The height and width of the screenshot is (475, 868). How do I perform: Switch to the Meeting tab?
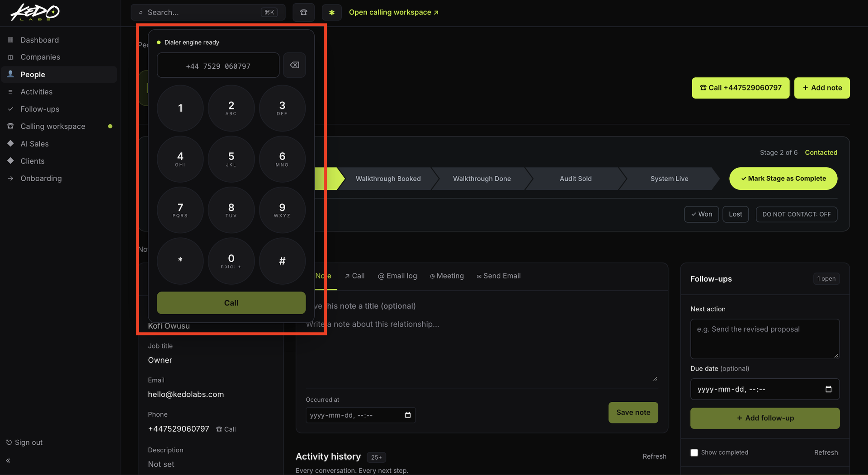click(447, 276)
